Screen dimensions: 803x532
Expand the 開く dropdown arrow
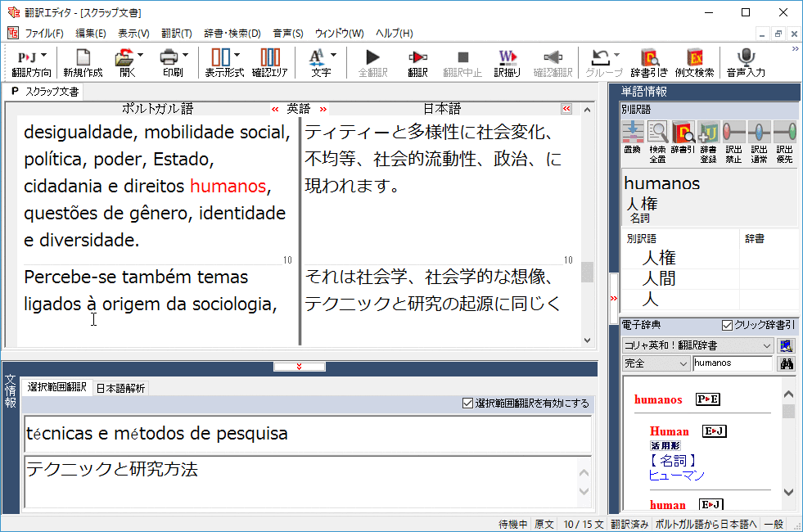(x=140, y=55)
